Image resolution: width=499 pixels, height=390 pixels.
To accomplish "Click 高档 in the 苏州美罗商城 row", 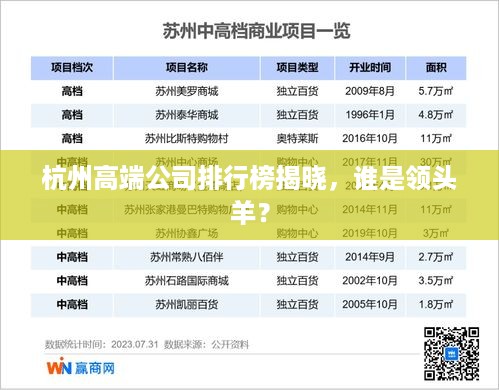I will [x=72, y=91].
